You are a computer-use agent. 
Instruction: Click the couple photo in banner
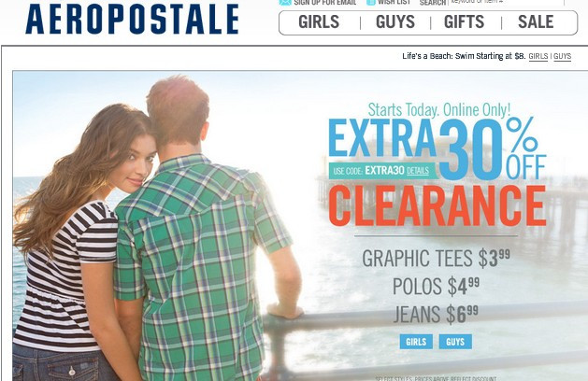157,229
